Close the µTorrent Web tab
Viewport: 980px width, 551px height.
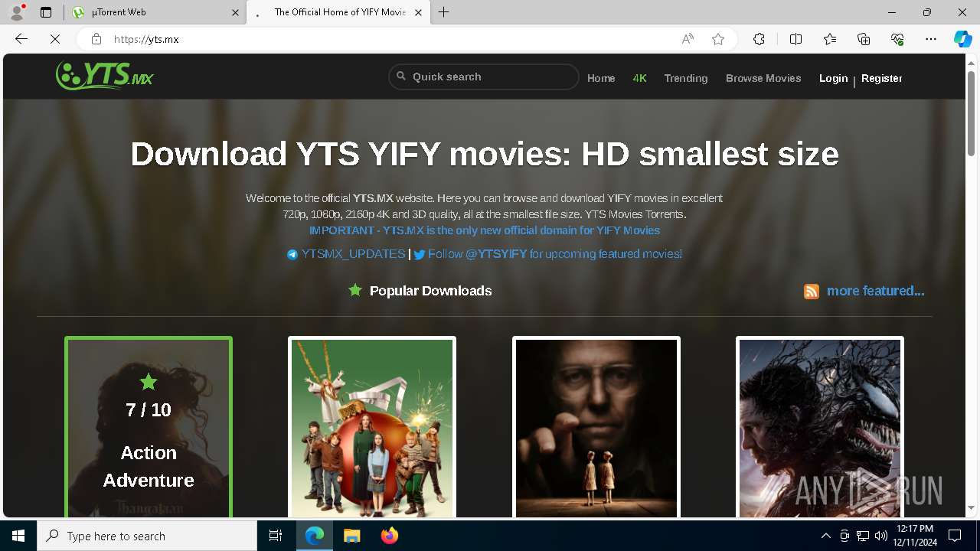235,12
